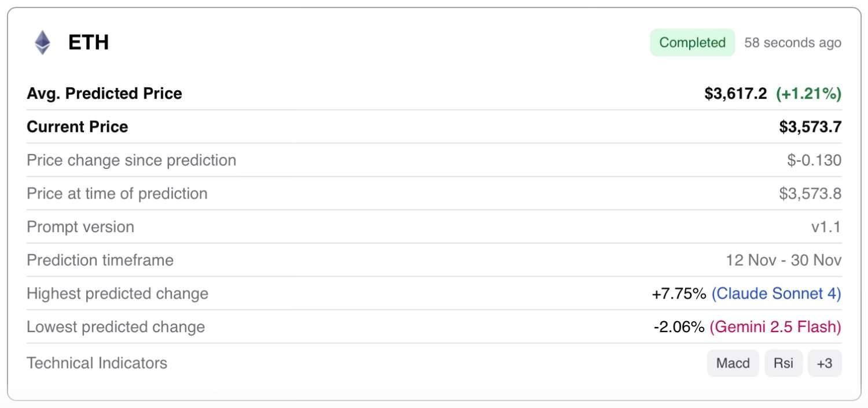Click the green +1.21% change figure
This screenshot has height=408, width=868.
point(808,94)
